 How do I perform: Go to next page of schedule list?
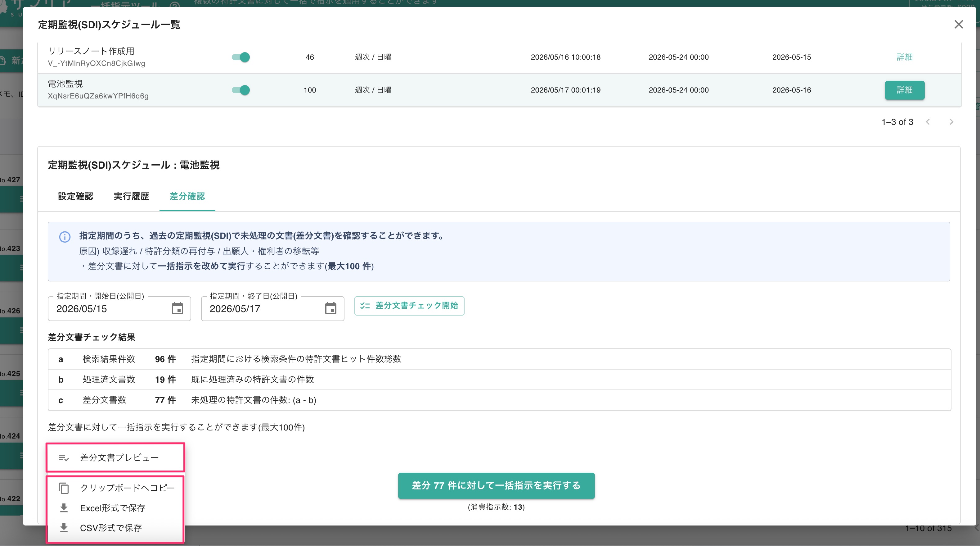click(951, 122)
